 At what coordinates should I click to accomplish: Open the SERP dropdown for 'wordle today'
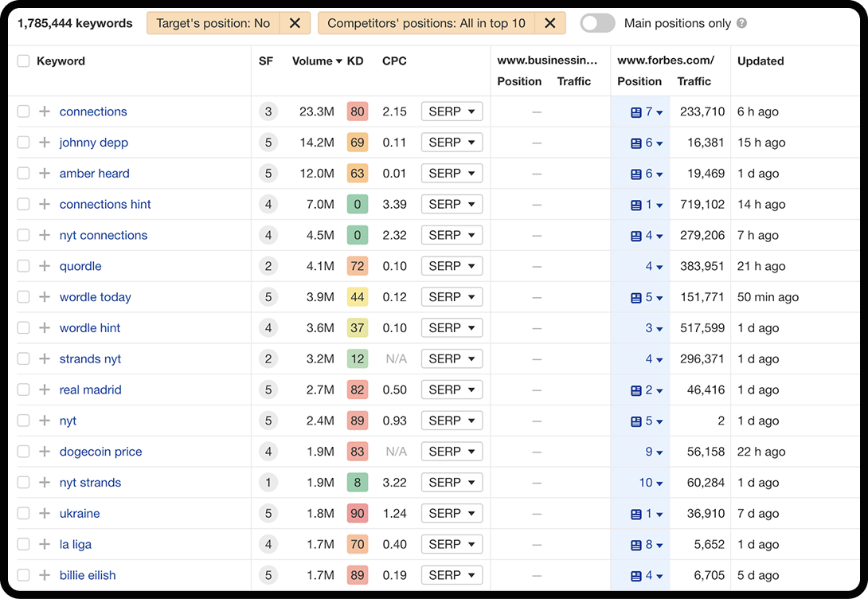point(452,296)
